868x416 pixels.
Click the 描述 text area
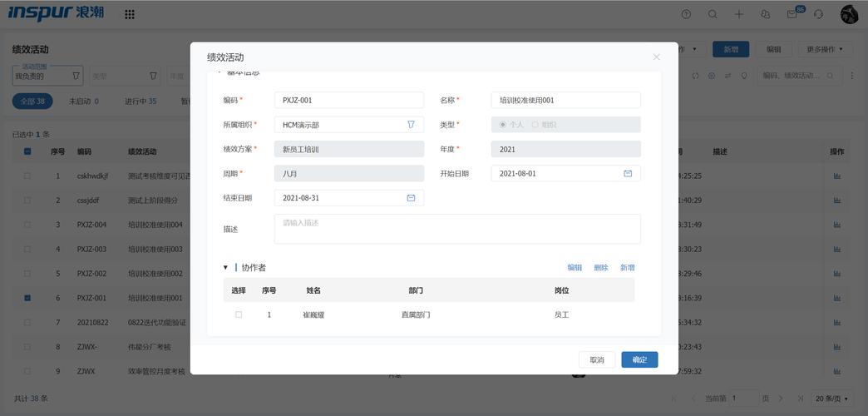(457, 229)
